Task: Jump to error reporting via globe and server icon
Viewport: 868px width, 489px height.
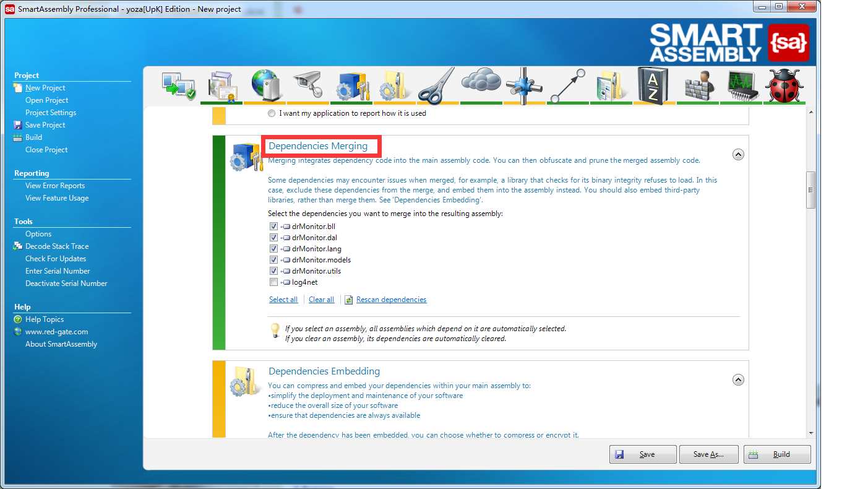Action: (x=265, y=85)
